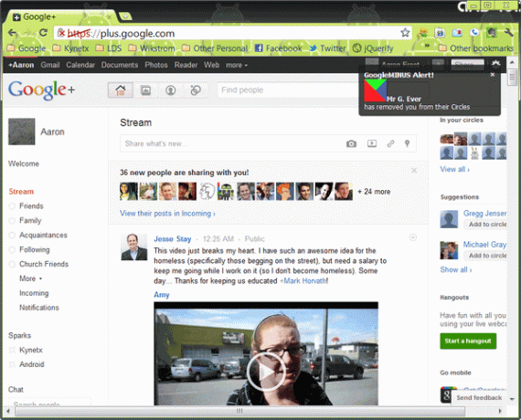Select the Family circle radio button

[12, 221]
